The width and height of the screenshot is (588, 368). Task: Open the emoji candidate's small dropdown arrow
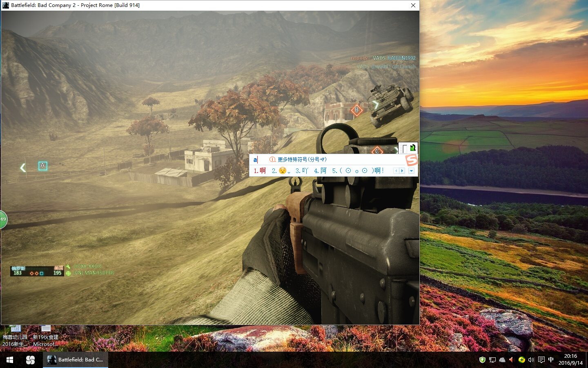pos(289,173)
